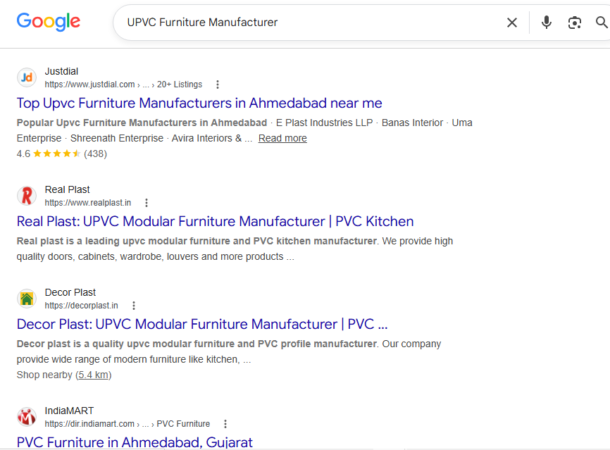Click the dir.indiamart.com URL breadcrumb
This screenshot has width=610, height=450.
[x=127, y=424]
